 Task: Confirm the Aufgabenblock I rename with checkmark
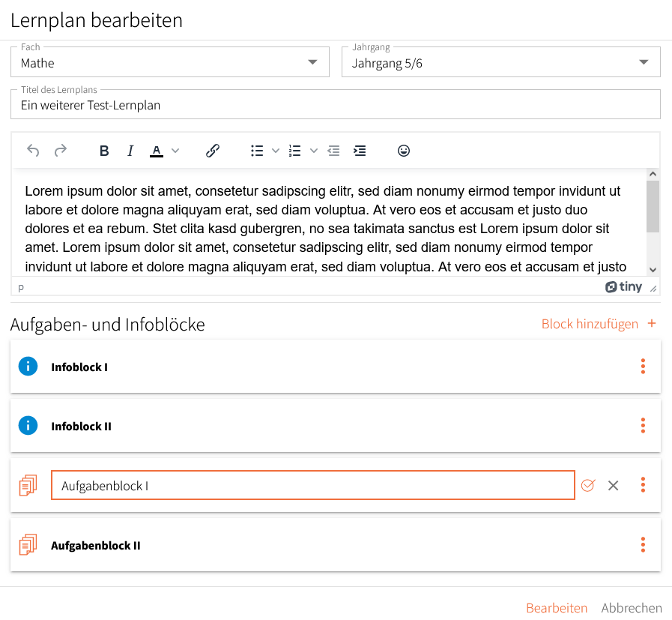coord(588,485)
